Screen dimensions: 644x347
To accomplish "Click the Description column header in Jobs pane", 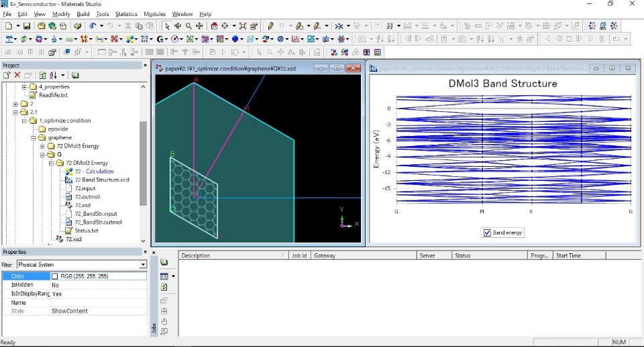I will click(195, 255).
